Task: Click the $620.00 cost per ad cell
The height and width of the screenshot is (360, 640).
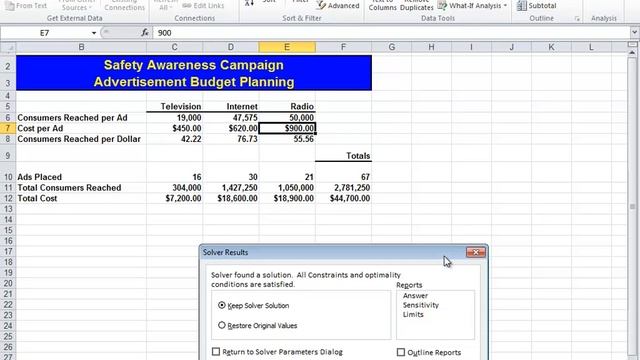Action: [231, 128]
